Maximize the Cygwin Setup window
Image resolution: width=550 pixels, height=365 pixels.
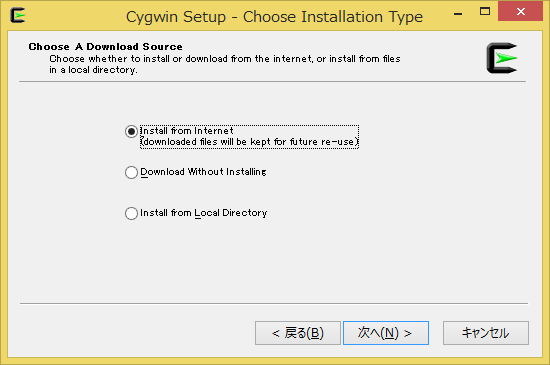(x=485, y=12)
